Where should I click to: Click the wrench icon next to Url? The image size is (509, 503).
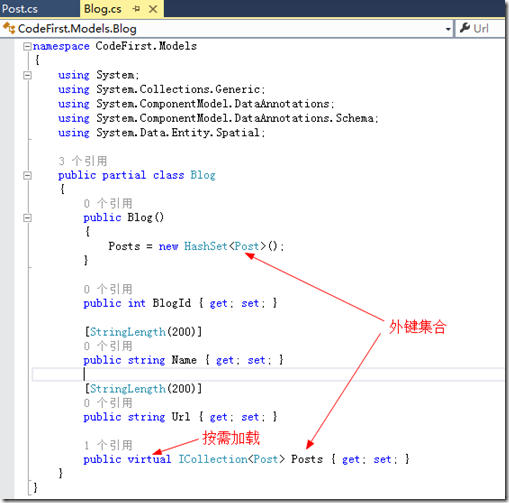click(x=465, y=28)
